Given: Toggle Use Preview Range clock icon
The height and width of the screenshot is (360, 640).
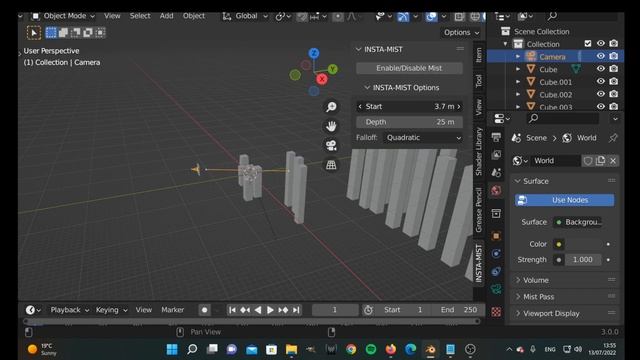Looking at the screenshot, I should click(368, 310).
